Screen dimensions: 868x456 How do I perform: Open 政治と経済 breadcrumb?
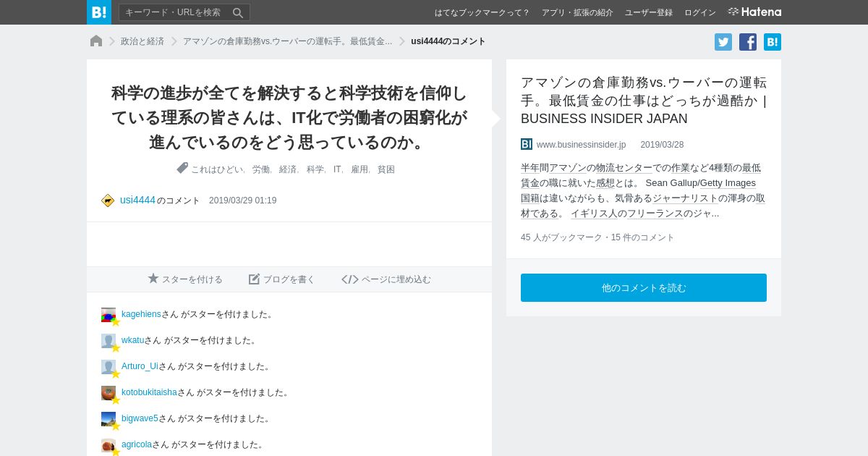point(142,41)
